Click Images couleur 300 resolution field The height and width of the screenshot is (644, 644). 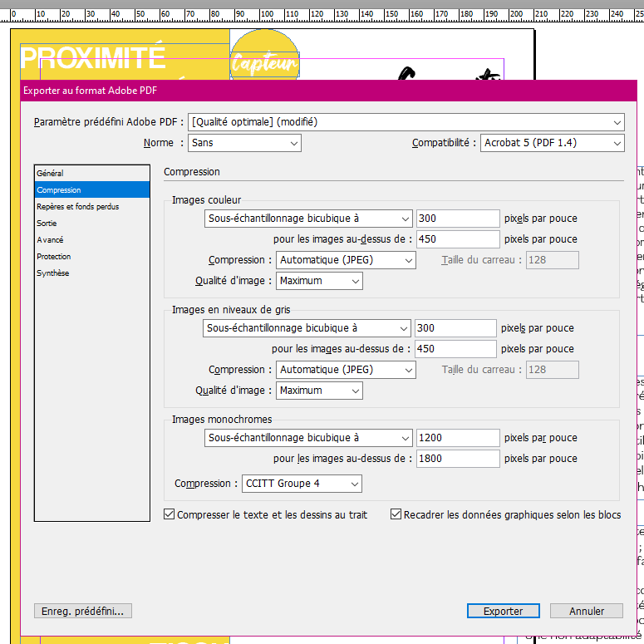click(458, 219)
